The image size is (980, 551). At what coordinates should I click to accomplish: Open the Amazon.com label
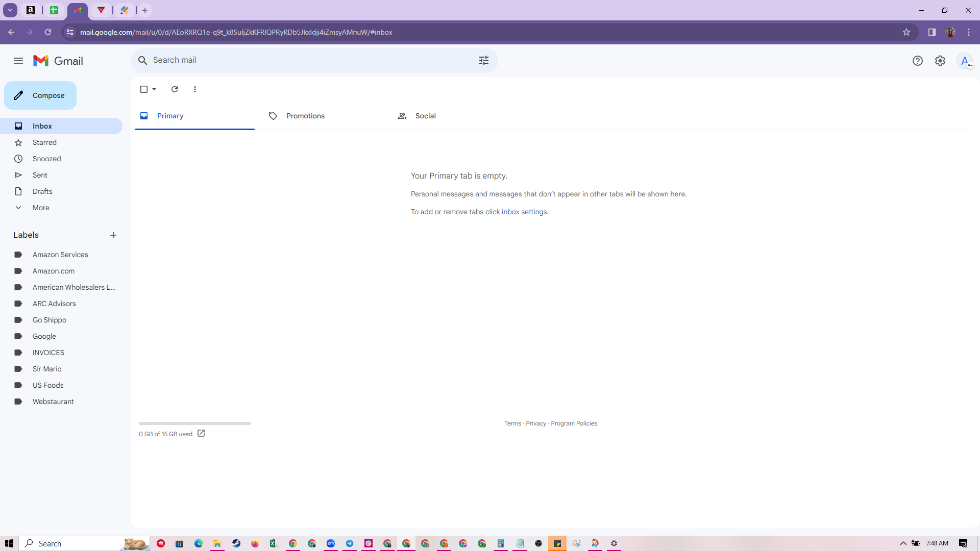coord(61,271)
